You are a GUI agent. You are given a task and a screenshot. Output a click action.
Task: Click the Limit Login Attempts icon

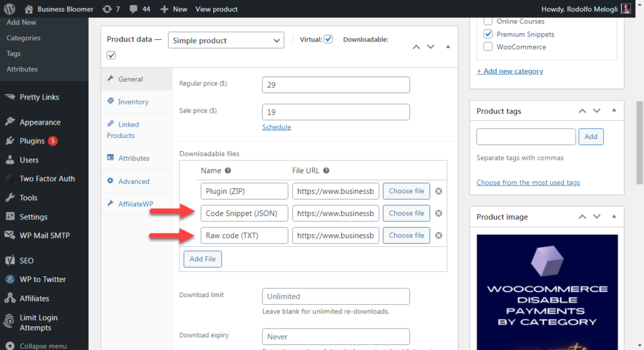click(9, 322)
